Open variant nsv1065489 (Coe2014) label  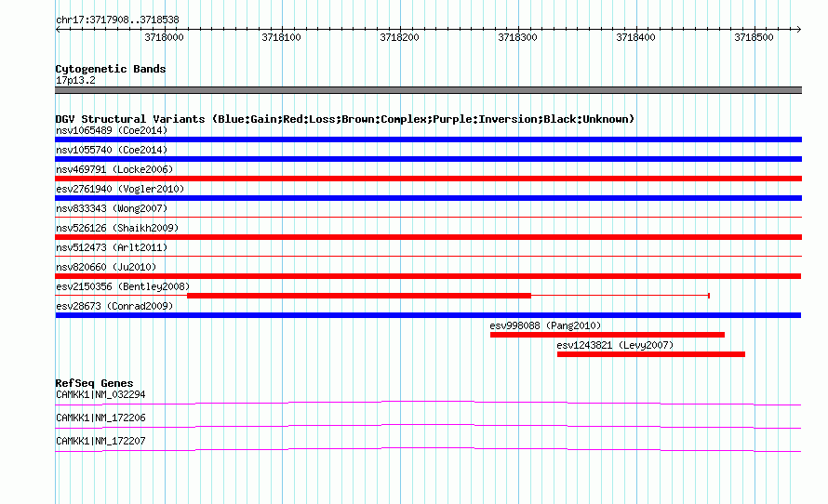tap(112, 130)
